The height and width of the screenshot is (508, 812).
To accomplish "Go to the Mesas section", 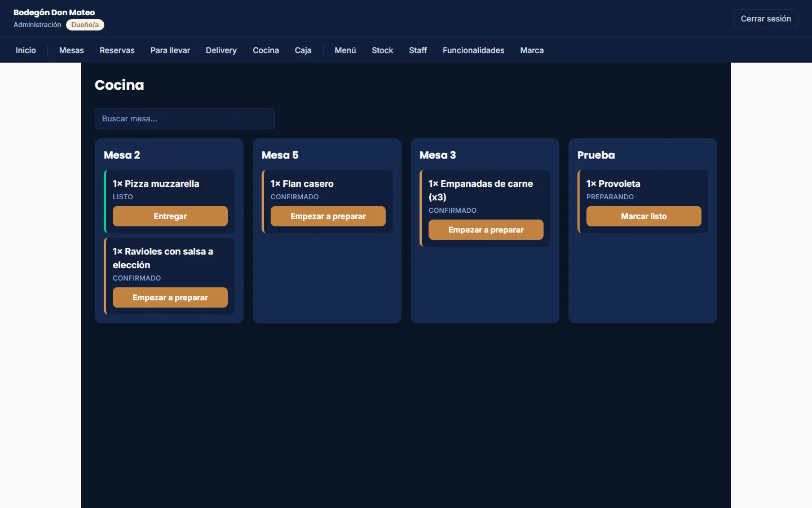I will [72, 50].
